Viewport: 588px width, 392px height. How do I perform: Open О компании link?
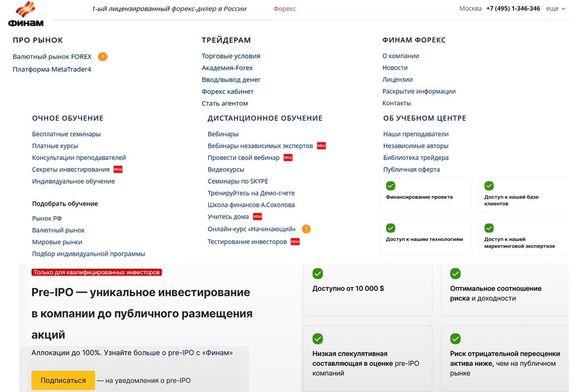click(x=401, y=56)
